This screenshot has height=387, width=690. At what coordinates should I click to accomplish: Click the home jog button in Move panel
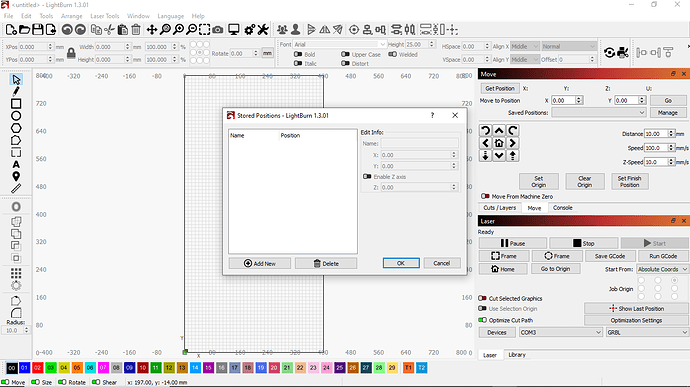(499, 143)
